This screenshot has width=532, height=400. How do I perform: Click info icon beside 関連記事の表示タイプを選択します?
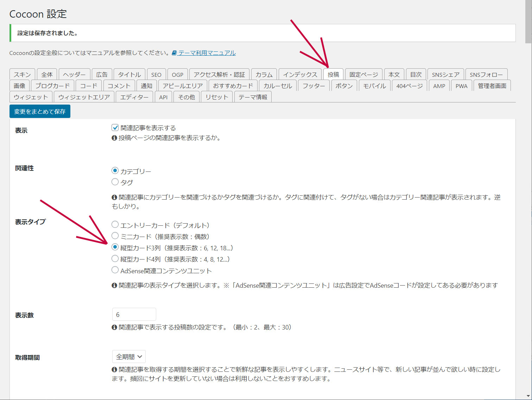coord(114,286)
